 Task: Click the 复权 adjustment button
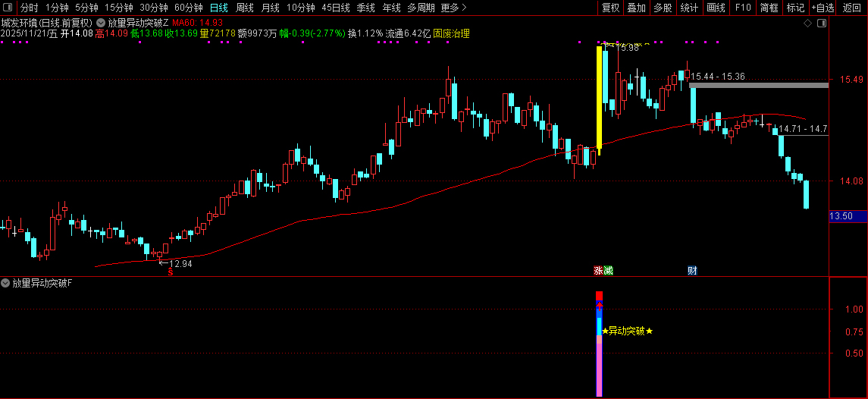tap(610, 8)
